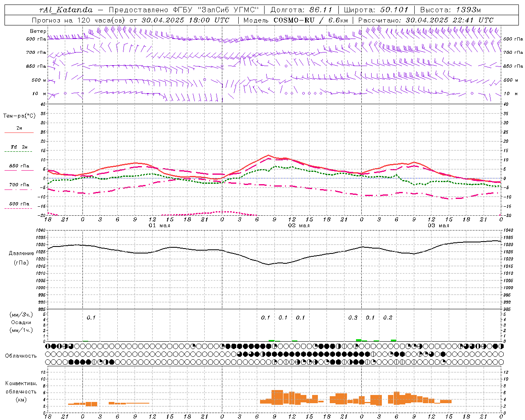Click the Долгота: 86.11 longitude value

coord(301,10)
